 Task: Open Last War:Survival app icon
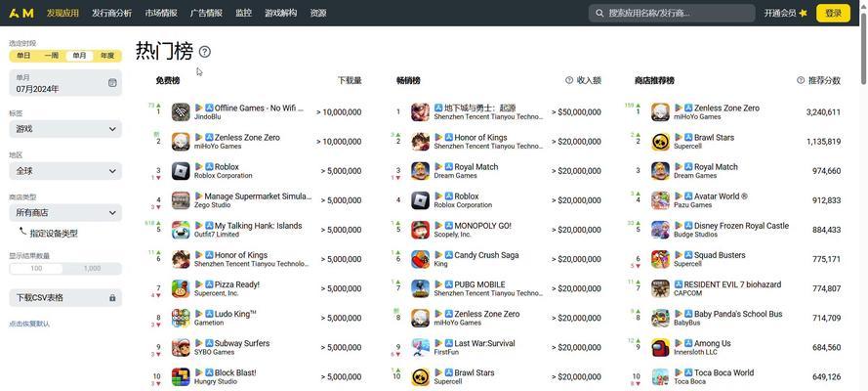tap(420, 347)
